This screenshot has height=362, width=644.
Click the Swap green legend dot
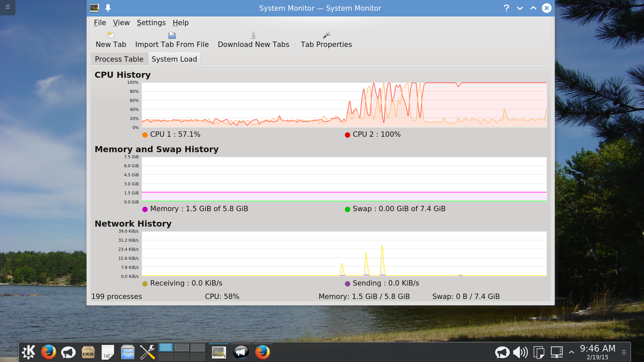347,209
